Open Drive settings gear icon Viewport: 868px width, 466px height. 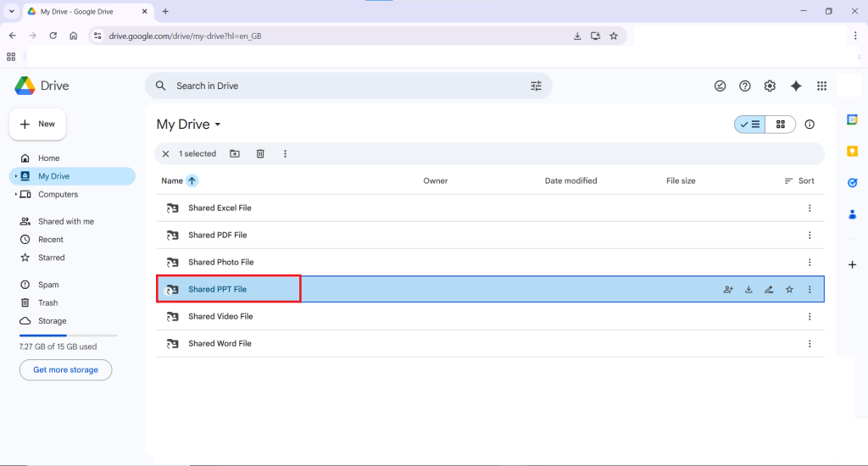(770, 86)
